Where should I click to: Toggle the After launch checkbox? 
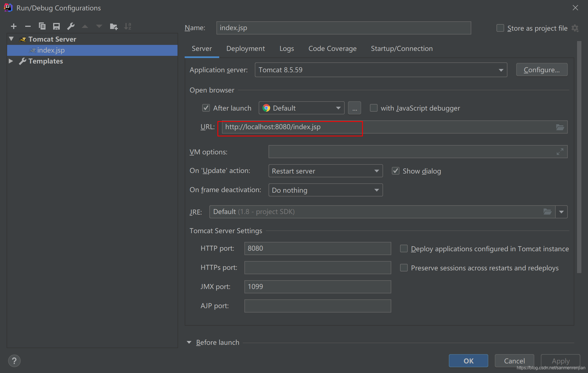(x=205, y=108)
